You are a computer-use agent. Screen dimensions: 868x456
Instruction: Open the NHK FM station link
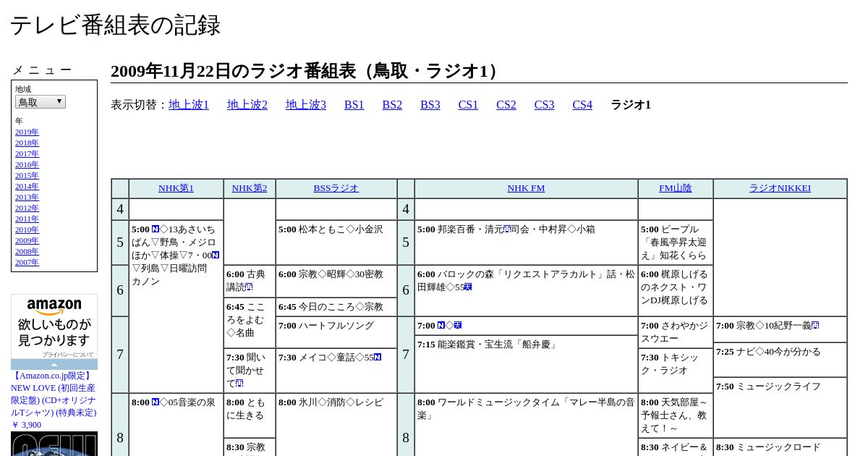click(x=526, y=188)
